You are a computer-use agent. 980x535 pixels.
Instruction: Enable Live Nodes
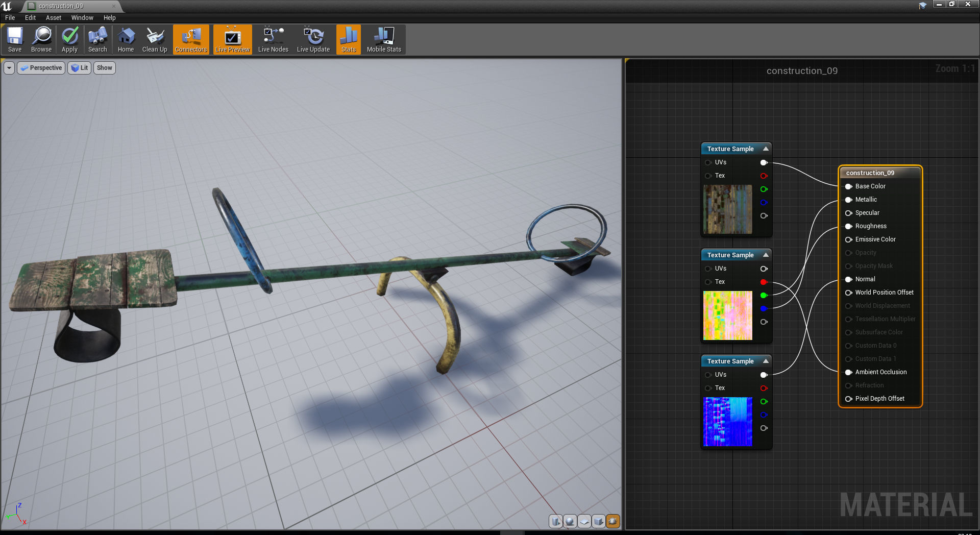273,40
